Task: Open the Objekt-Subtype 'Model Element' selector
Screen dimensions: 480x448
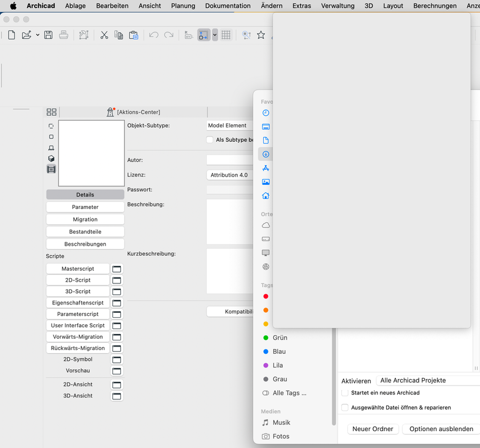Action: (230, 126)
